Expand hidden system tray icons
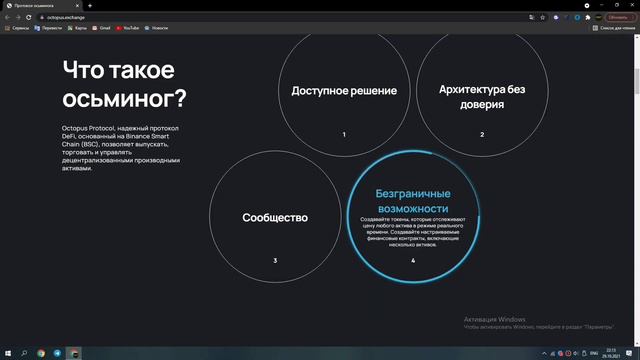This screenshot has width=640, height=360. click(544, 353)
